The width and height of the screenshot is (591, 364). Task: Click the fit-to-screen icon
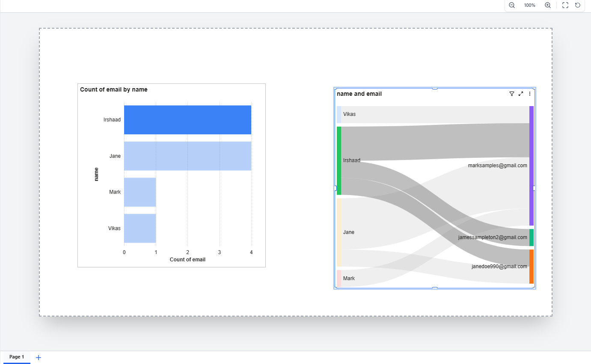point(565,5)
